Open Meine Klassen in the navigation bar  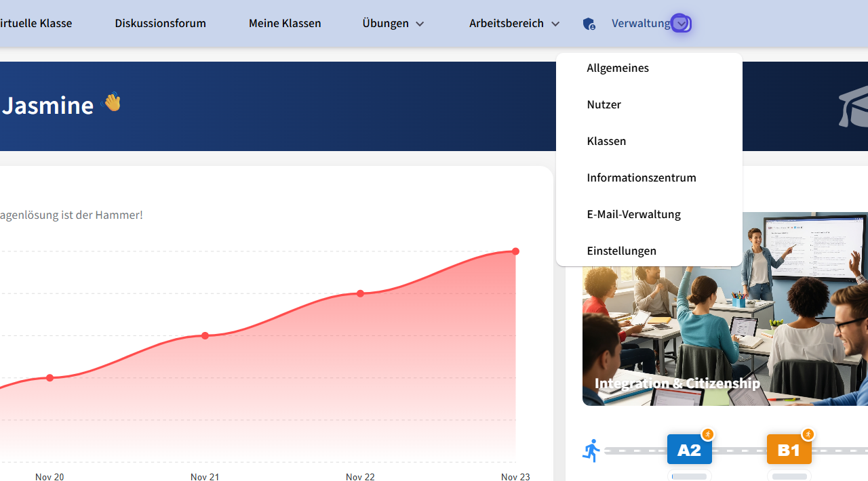point(285,23)
